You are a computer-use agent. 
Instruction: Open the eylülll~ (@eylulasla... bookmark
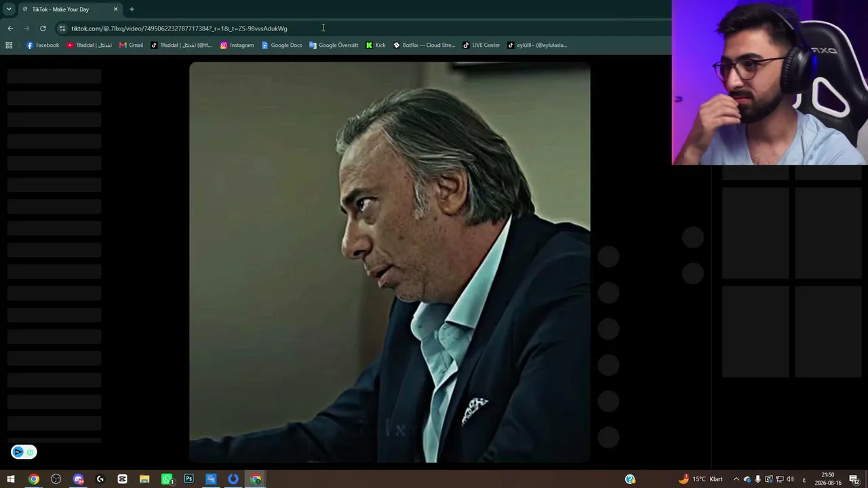[537, 45]
